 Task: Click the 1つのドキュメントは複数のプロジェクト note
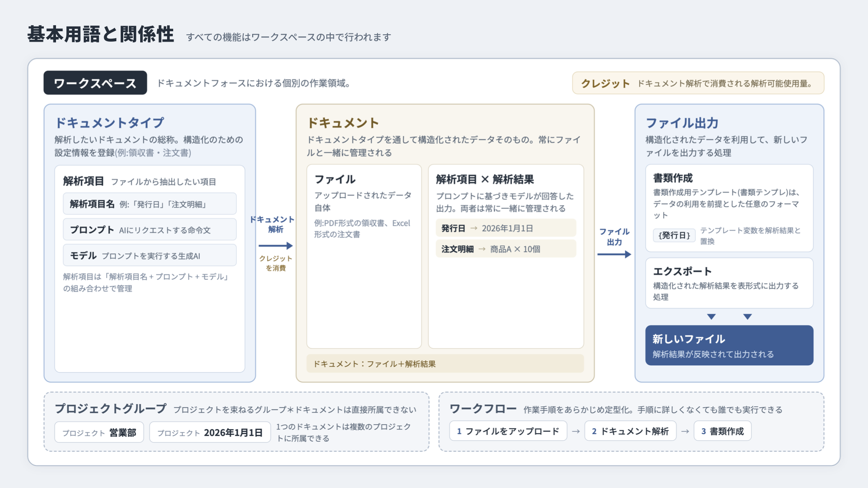(343, 432)
